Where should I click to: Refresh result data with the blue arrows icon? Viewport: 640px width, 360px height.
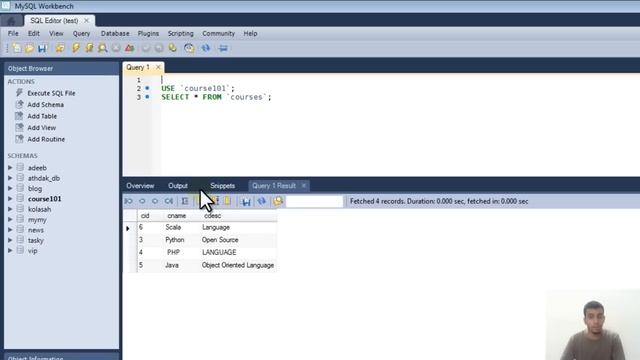[262, 201]
